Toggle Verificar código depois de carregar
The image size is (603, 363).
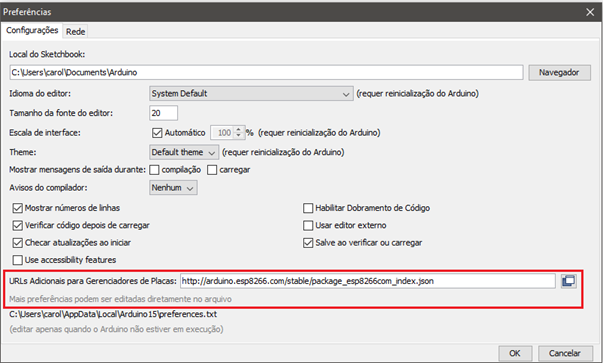[x=18, y=225]
